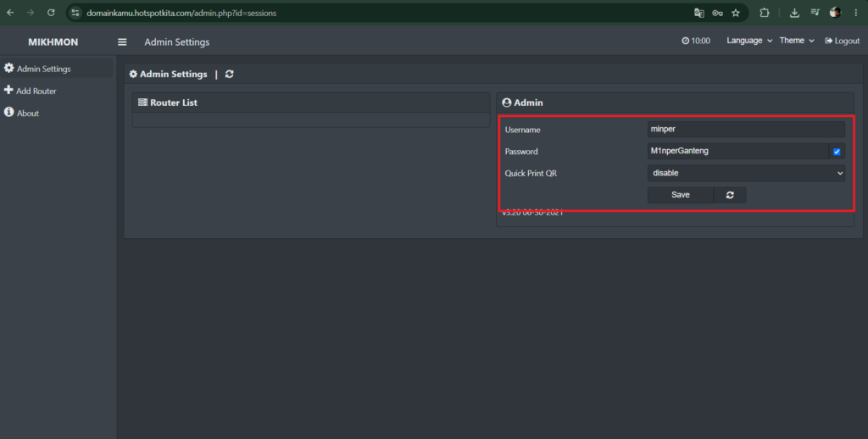This screenshot has width=868, height=439.
Task: Click the Username input field
Action: click(x=746, y=130)
